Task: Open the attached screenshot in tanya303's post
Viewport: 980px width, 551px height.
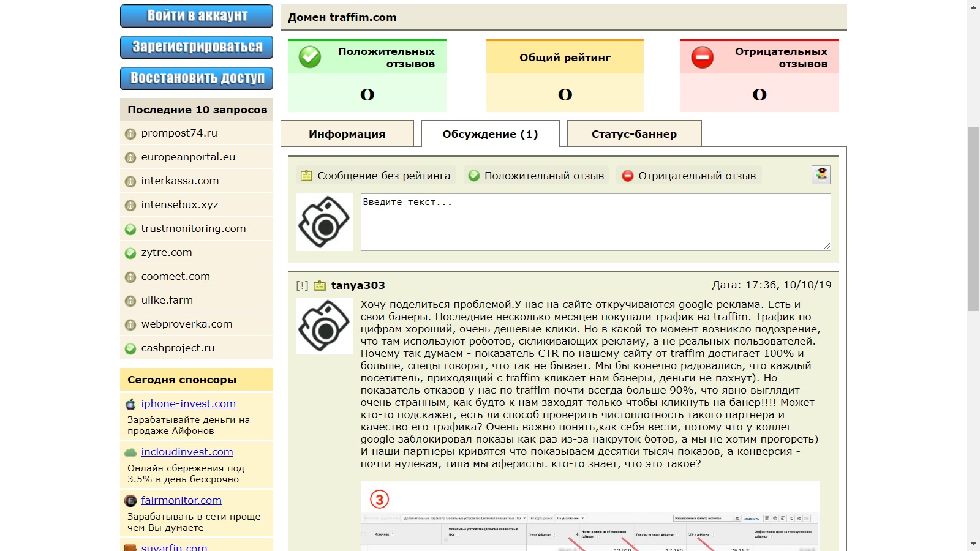Action: (590, 517)
